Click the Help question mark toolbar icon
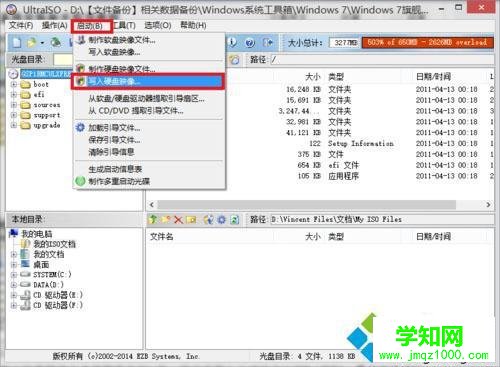 250,43
